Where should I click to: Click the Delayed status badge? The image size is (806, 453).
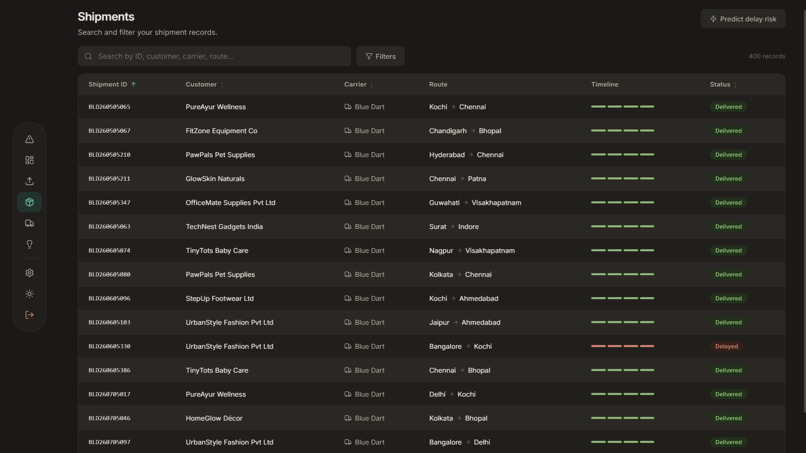pos(726,346)
